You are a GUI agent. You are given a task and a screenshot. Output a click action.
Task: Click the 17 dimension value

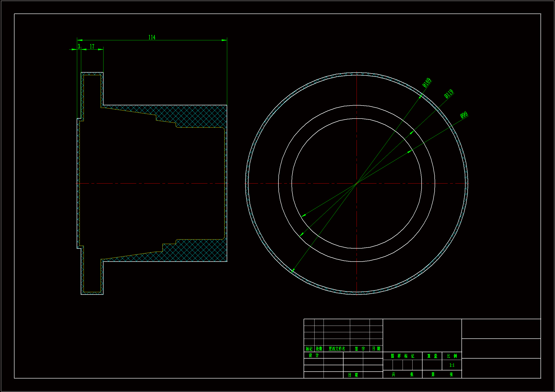coord(92,46)
